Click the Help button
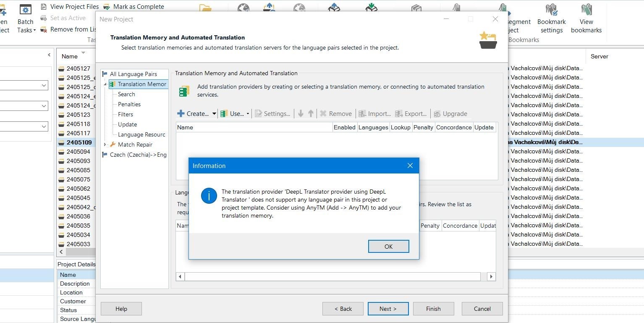 (121, 309)
